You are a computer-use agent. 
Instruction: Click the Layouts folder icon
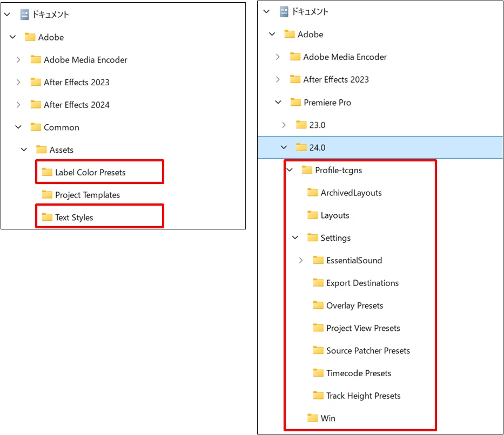tap(312, 215)
